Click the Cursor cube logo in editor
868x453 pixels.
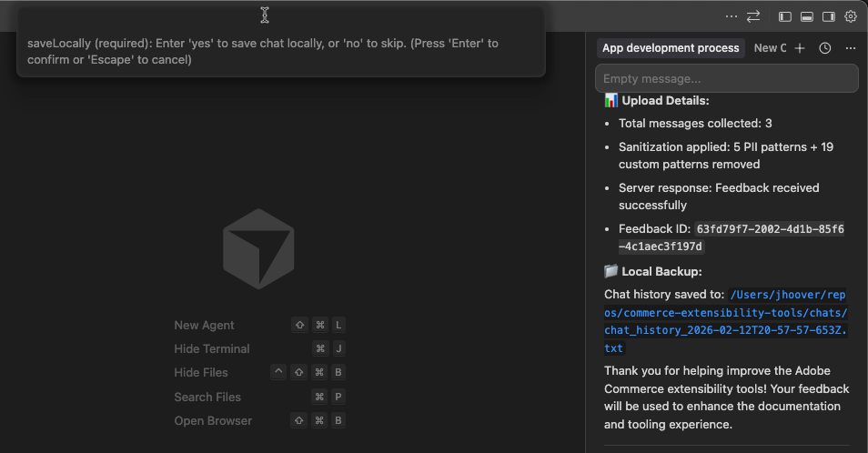click(258, 248)
